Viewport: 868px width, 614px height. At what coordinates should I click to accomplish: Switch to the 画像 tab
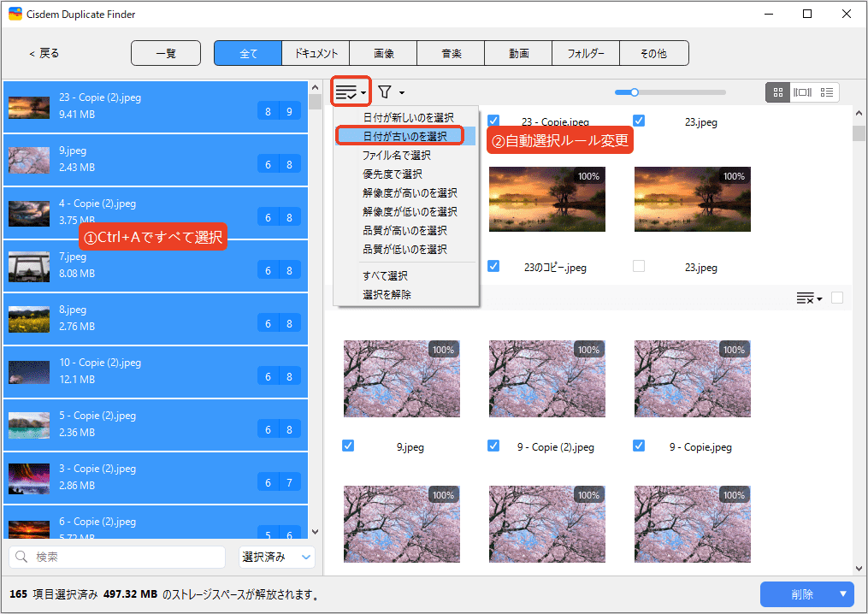click(x=383, y=53)
